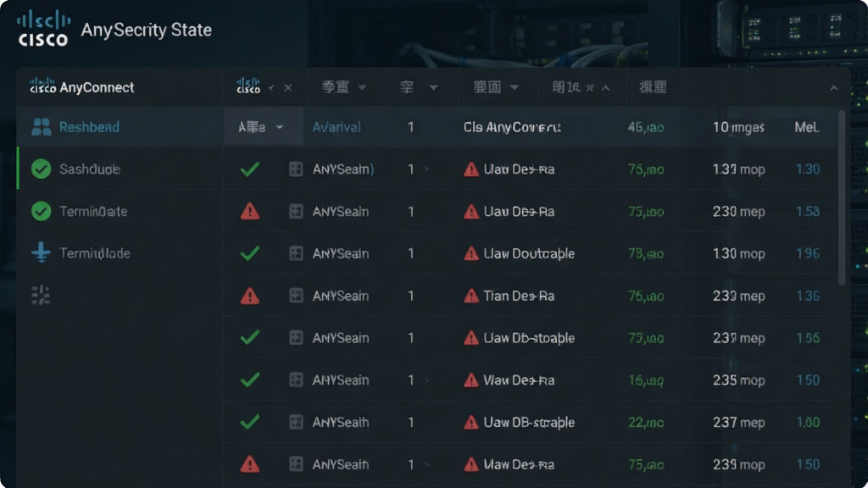Image resolution: width=868 pixels, height=488 pixels.
Task: Open the third header dropdown, left of the X-and-caret tab
Action: coord(515,87)
